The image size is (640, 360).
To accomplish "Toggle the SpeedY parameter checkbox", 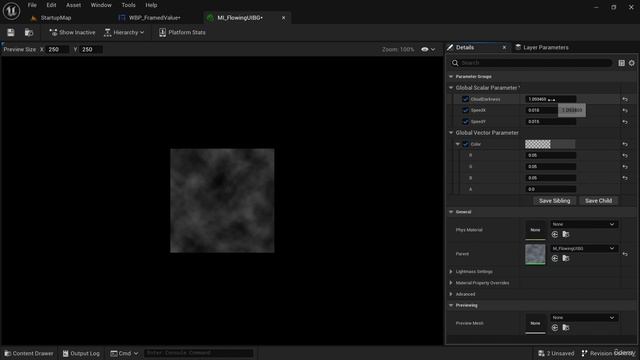I will [x=465, y=122].
